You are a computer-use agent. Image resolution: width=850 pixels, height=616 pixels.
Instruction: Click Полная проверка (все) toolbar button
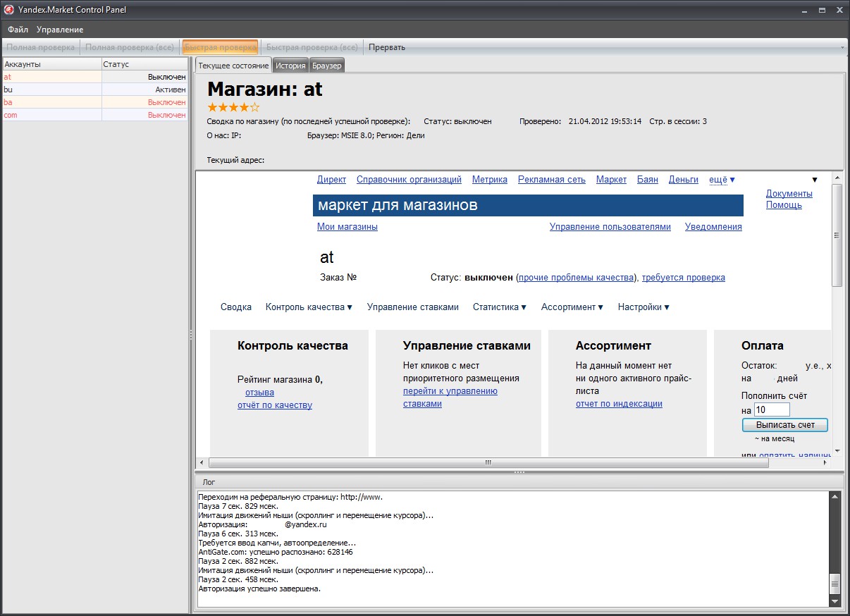pyautogui.click(x=130, y=47)
